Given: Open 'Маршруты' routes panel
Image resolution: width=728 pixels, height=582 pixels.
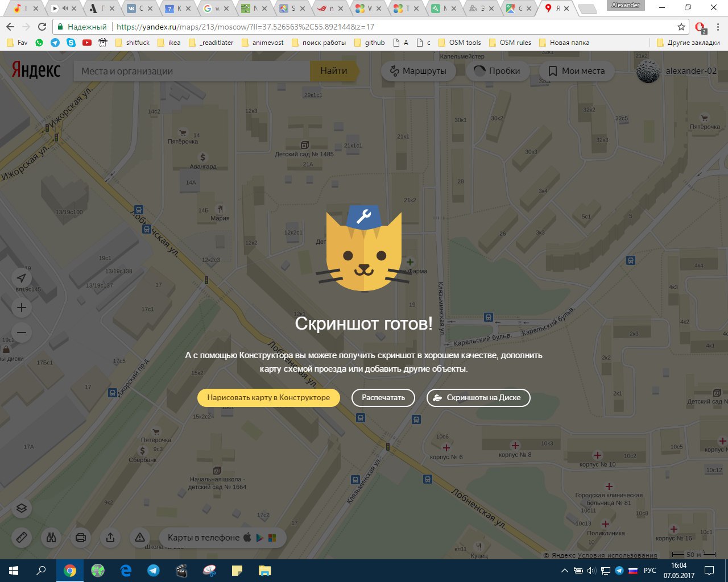Looking at the screenshot, I should click(x=418, y=71).
